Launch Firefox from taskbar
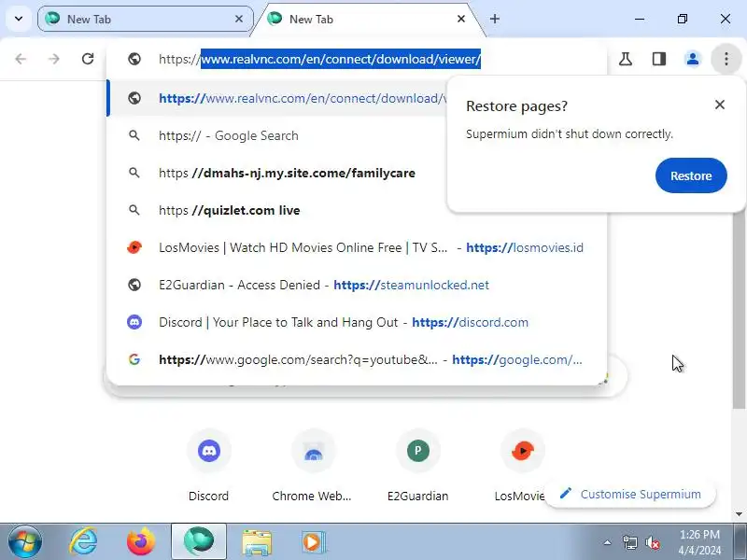Image resolution: width=747 pixels, height=560 pixels. 141,542
